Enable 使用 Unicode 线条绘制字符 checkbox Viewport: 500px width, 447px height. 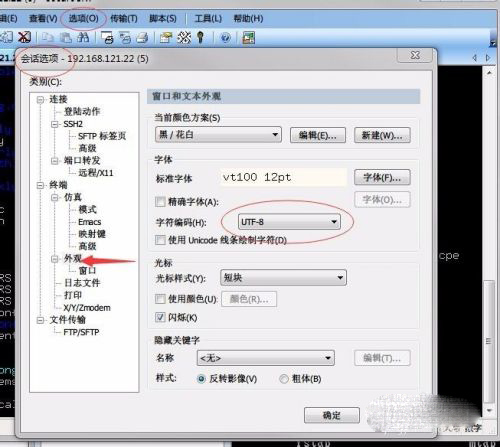tap(160, 240)
